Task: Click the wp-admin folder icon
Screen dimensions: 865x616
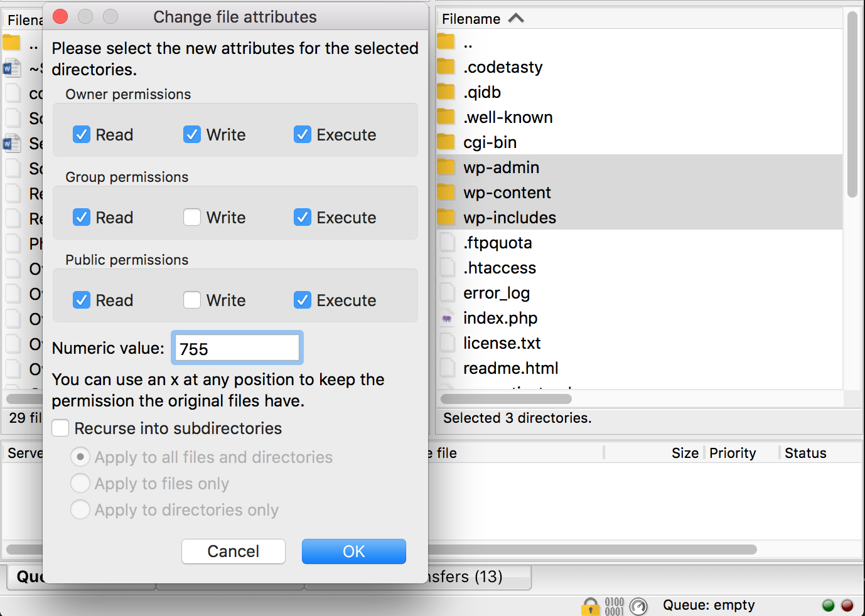Action: click(x=446, y=167)
